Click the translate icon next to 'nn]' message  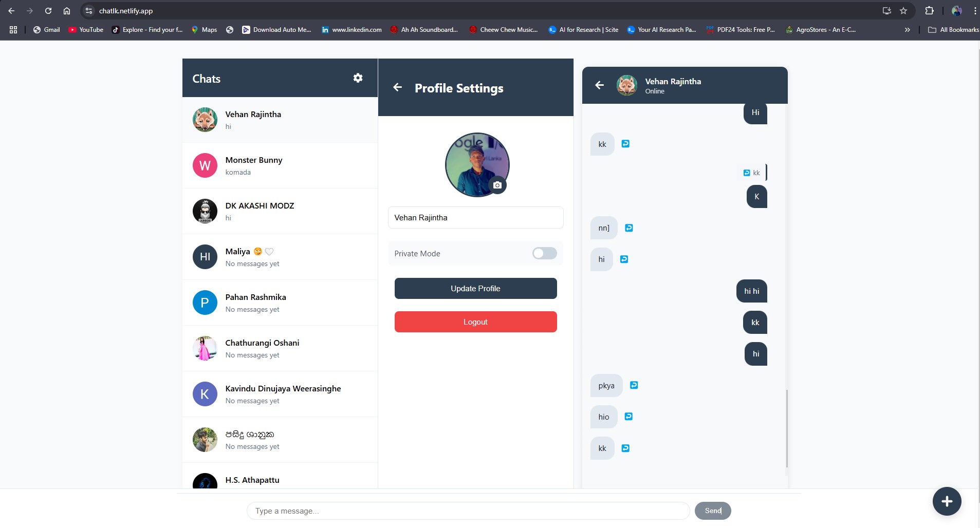pos(629,228)
